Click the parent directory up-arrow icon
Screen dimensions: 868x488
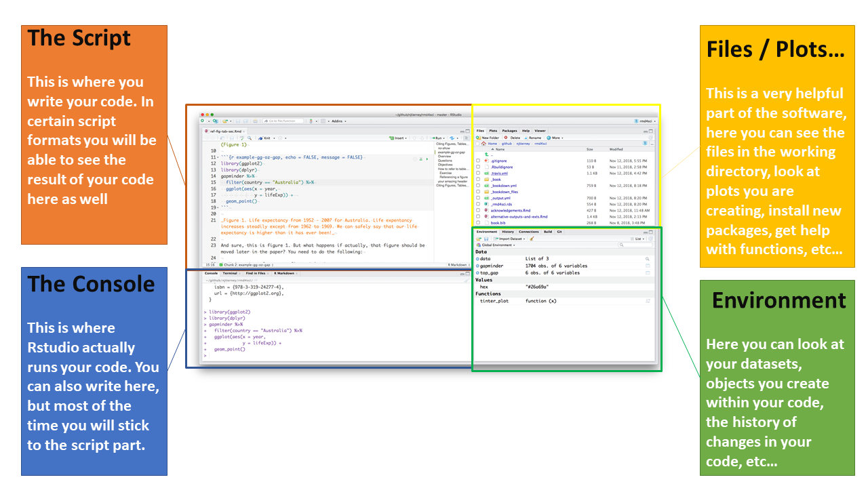486,155
